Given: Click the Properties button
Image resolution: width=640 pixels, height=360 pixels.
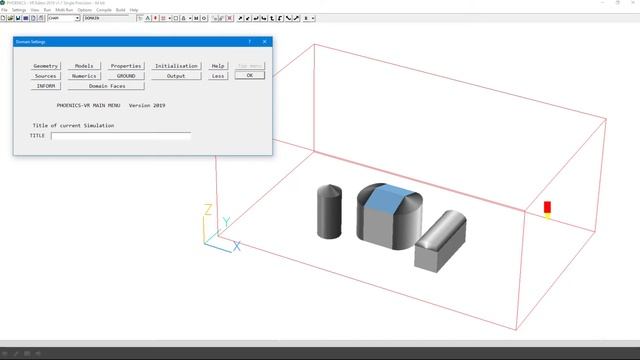Looking at the screenshot, I should coord(126,66).
